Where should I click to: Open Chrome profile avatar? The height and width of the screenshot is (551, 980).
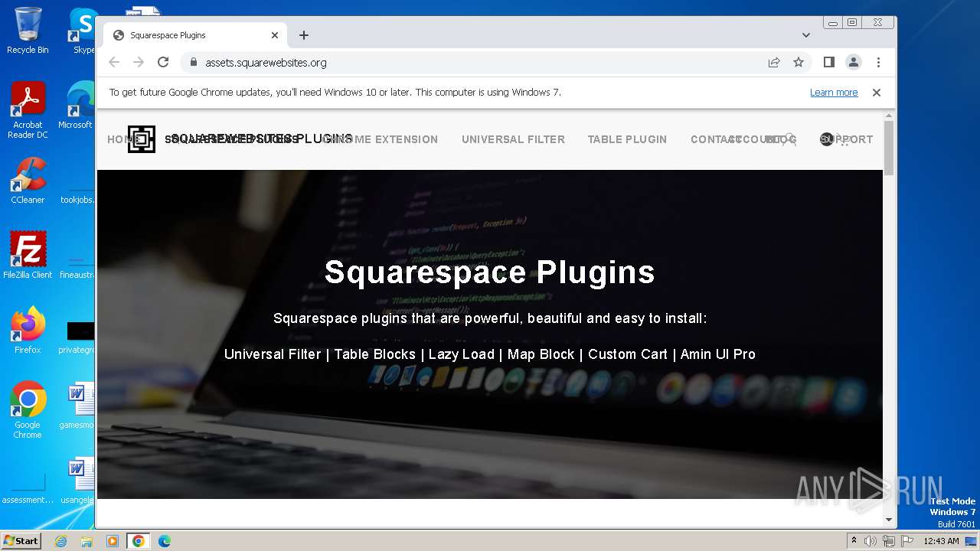854,63
